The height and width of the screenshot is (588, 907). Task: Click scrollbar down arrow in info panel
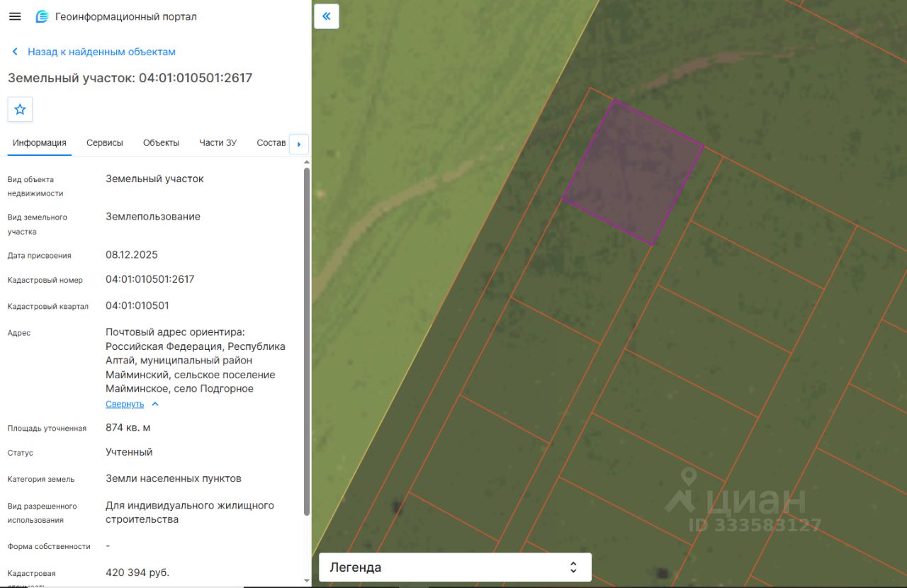pyautogui.click(x=307, y=582)
